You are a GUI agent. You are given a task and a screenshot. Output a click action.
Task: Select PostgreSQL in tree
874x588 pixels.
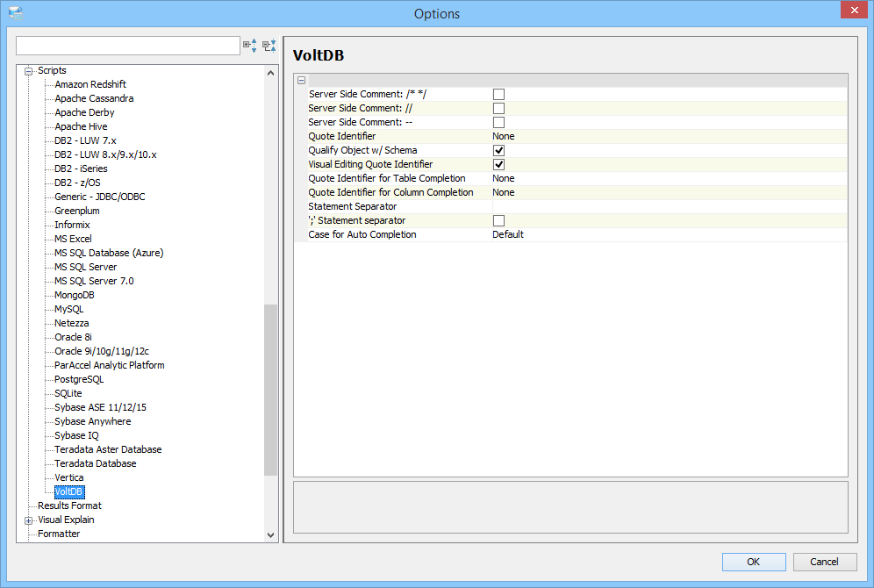79,379
